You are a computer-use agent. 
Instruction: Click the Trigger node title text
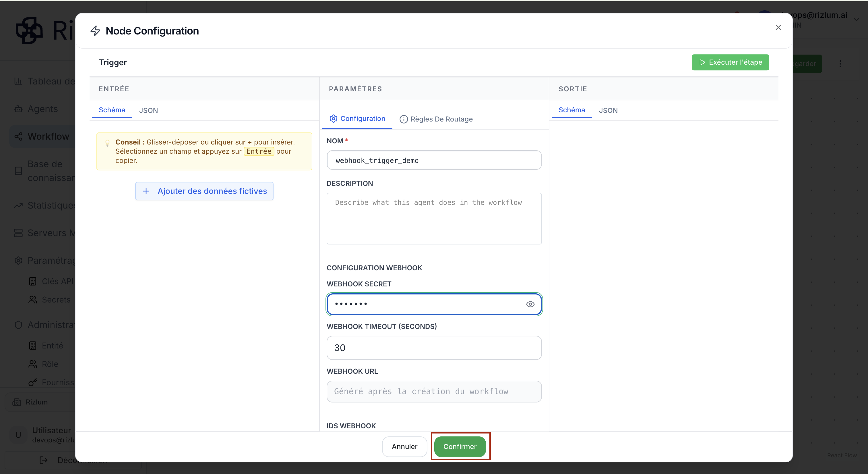(113, 62)
